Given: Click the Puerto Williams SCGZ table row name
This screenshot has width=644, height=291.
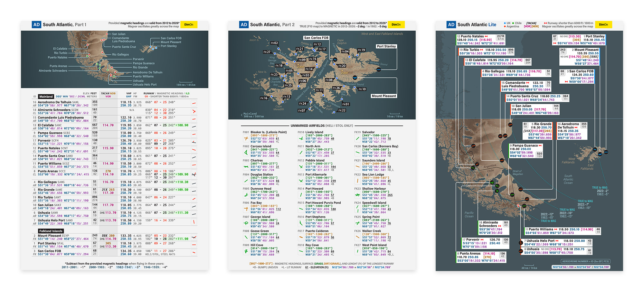Looking at the screenshot, I should [x=54, y=164].
